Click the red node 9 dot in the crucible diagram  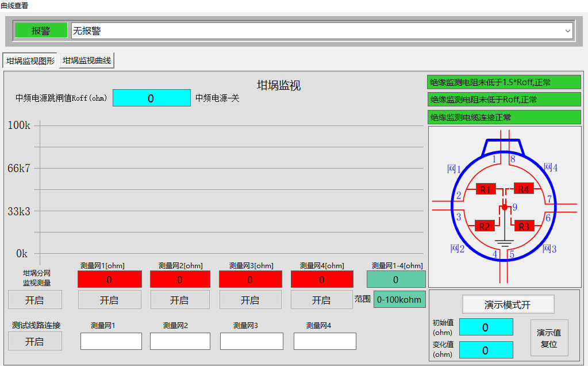(x=505, y=207)
